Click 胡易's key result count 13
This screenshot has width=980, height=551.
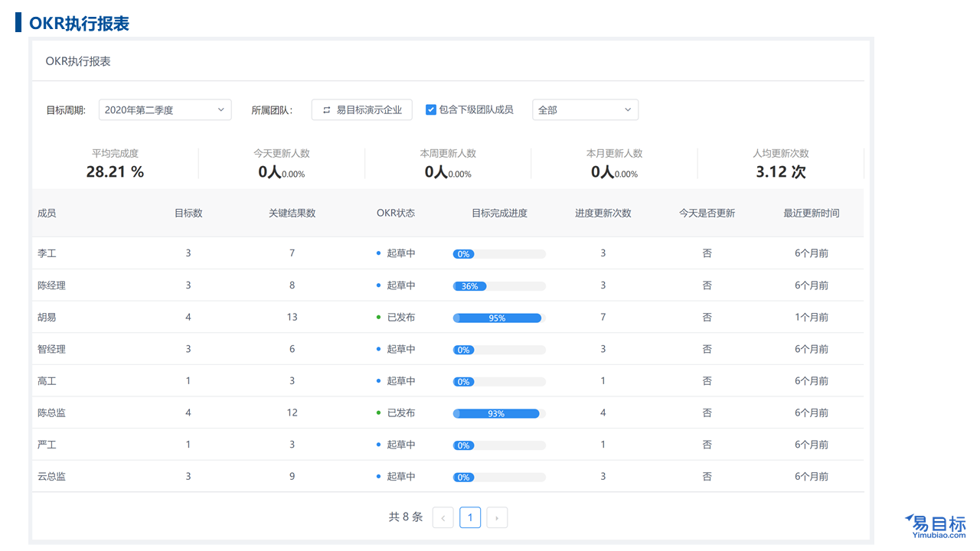(292, 317)
